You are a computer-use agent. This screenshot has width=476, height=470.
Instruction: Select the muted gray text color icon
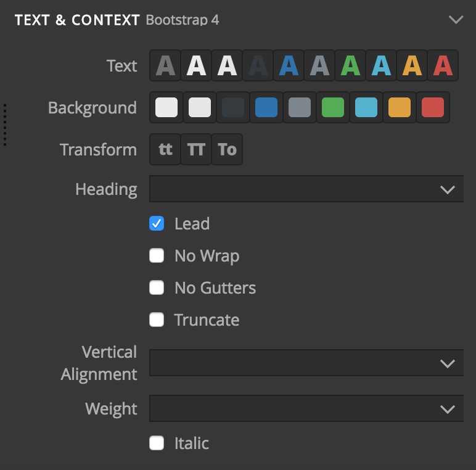[165, 65]
